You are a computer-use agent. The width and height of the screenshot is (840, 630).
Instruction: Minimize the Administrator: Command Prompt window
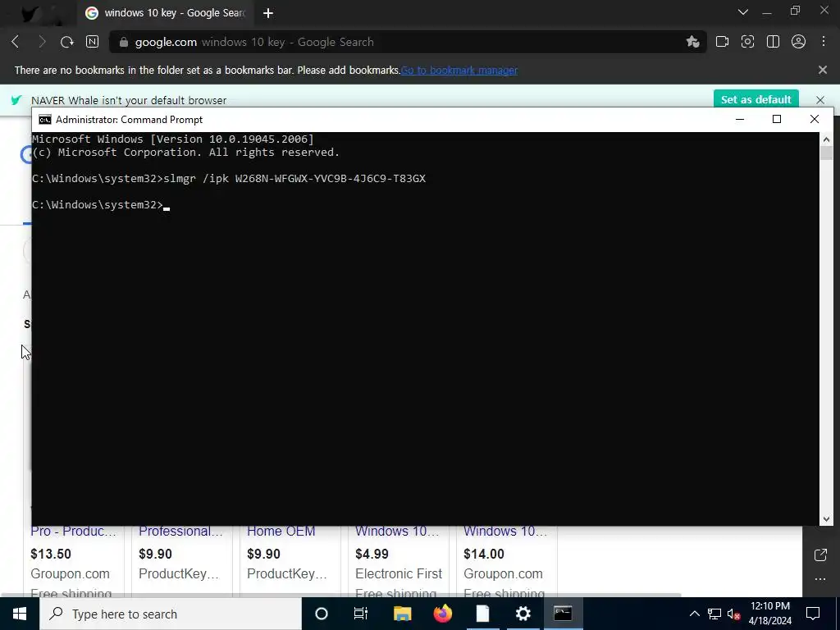(x=740, y=119)
